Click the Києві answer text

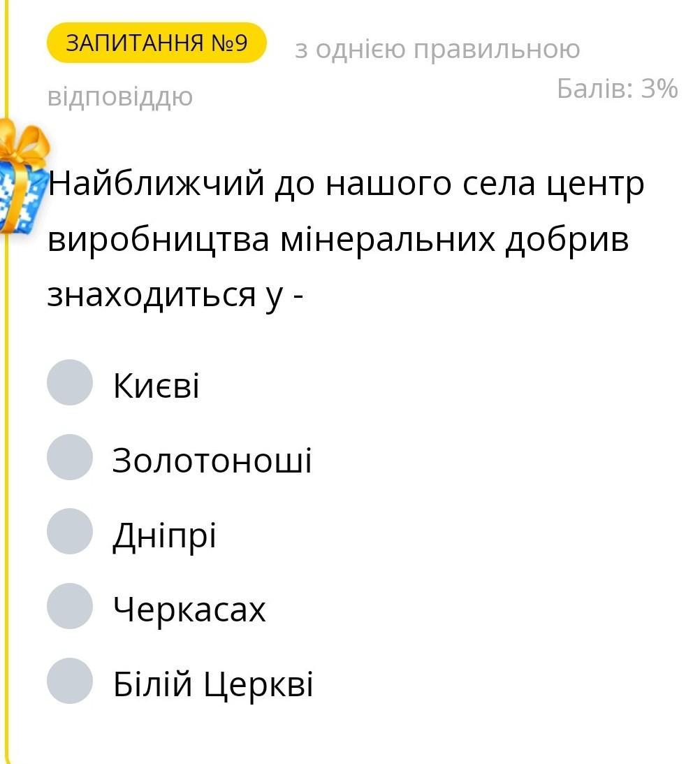[x=156, y=386]
